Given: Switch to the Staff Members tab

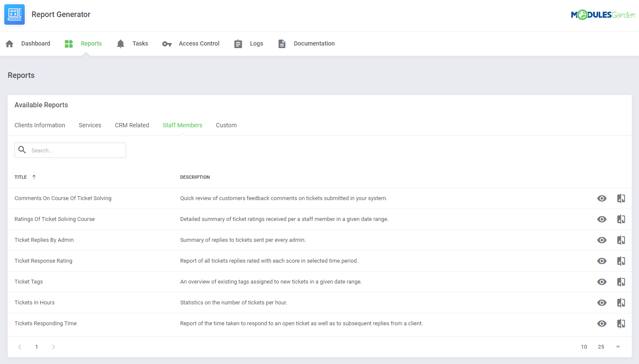Looking at the screenshot, I should [182, 125].
